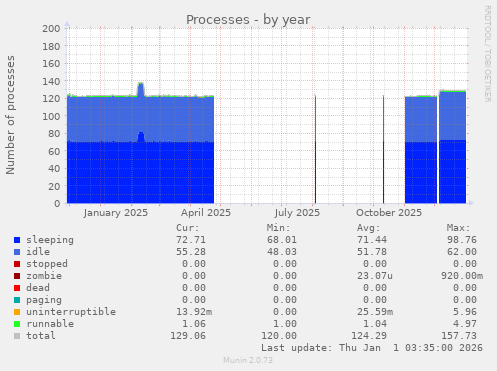Click total maximum value 157.73
Viewport: 497px width, 371px height.
pyautogui.click(x=459, y=336)
